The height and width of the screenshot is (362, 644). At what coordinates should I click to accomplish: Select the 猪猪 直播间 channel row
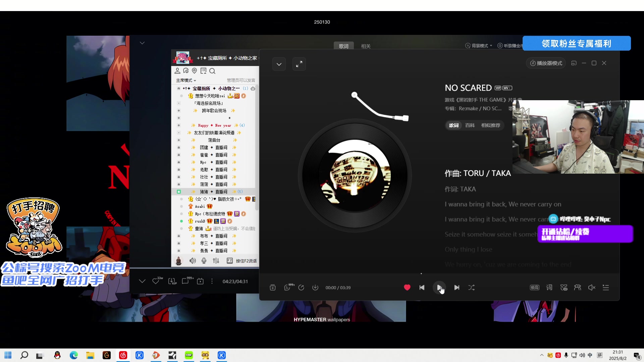(213, 192)
